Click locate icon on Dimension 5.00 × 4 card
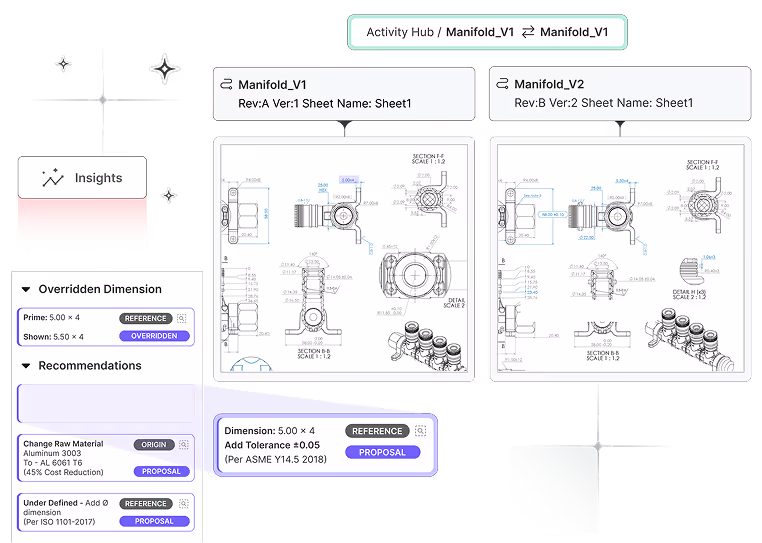 coord(421,431)
